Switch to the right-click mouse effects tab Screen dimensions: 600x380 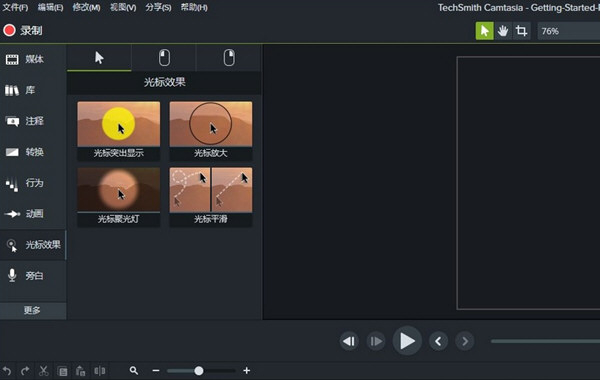point(229,58)
